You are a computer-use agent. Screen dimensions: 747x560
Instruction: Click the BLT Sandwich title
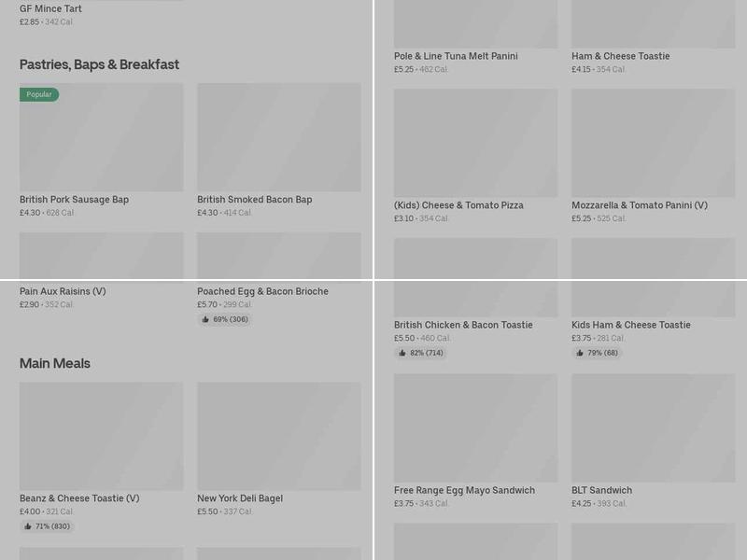point(602,490)
